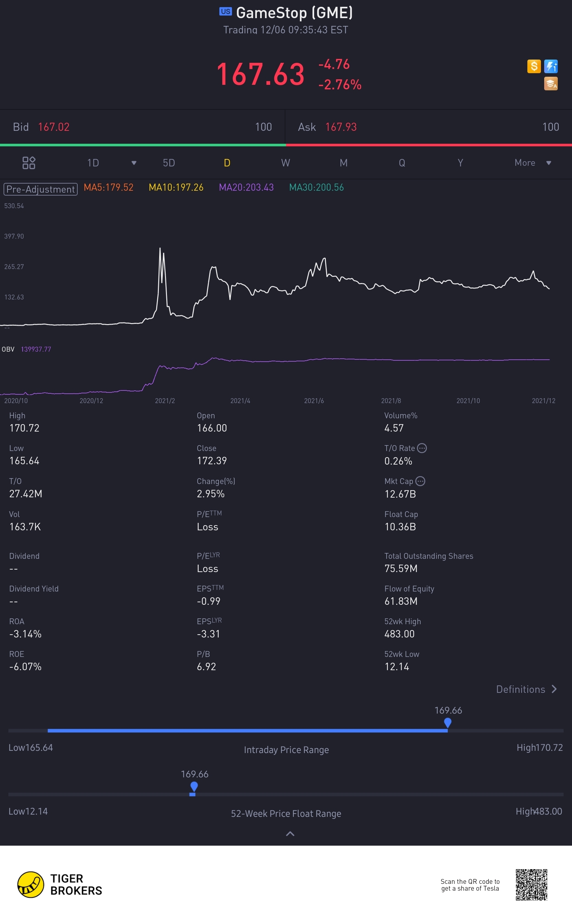Tap the US market flag badge
572x924 pixels.
tap(225, 12)
